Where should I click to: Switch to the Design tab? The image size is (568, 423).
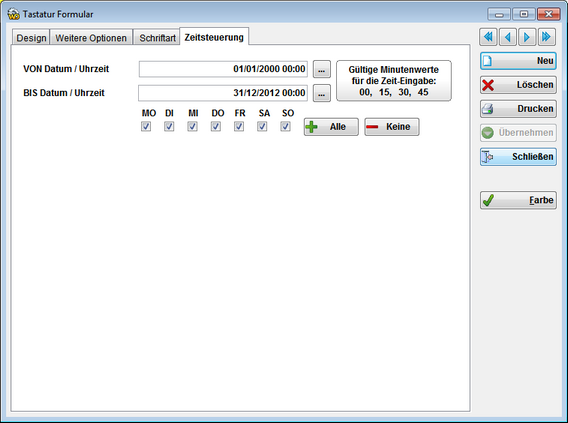point(31,38)
